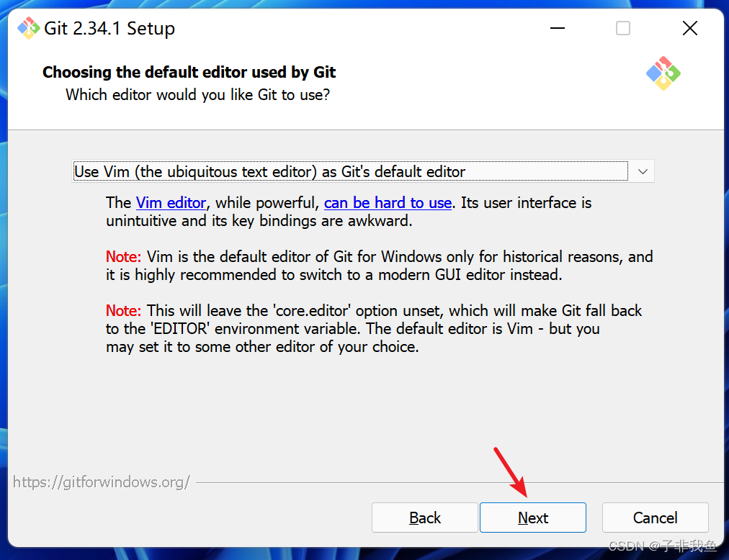Click the 'Git 2.34.1 Setup' title text
Viewport: 729px width, 560px height.
(x=109, y=28)
